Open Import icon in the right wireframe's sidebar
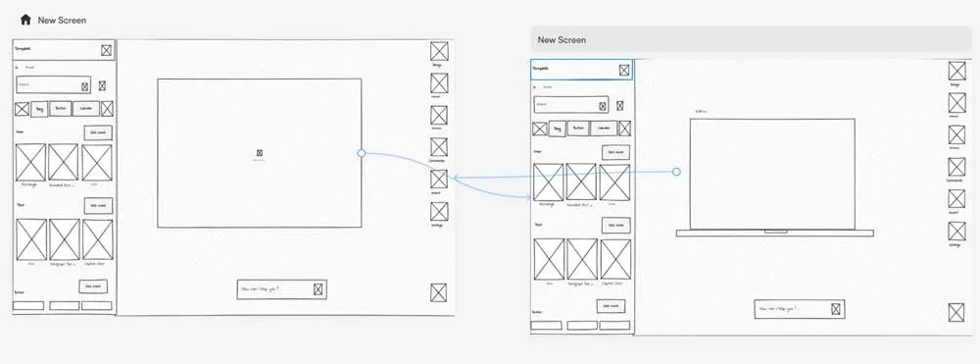This screenshot has width=980, height=364. pyautogui.click(x=956, y=199)
